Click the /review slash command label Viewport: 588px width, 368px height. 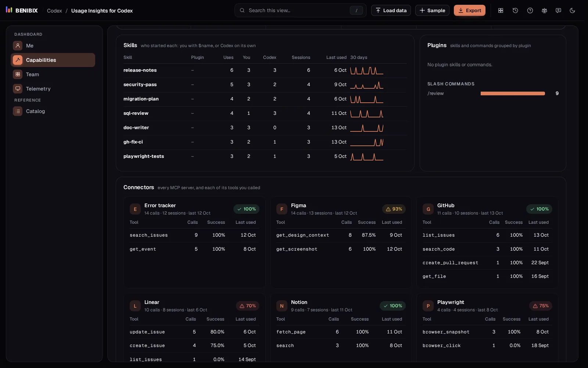pos(435,93)
